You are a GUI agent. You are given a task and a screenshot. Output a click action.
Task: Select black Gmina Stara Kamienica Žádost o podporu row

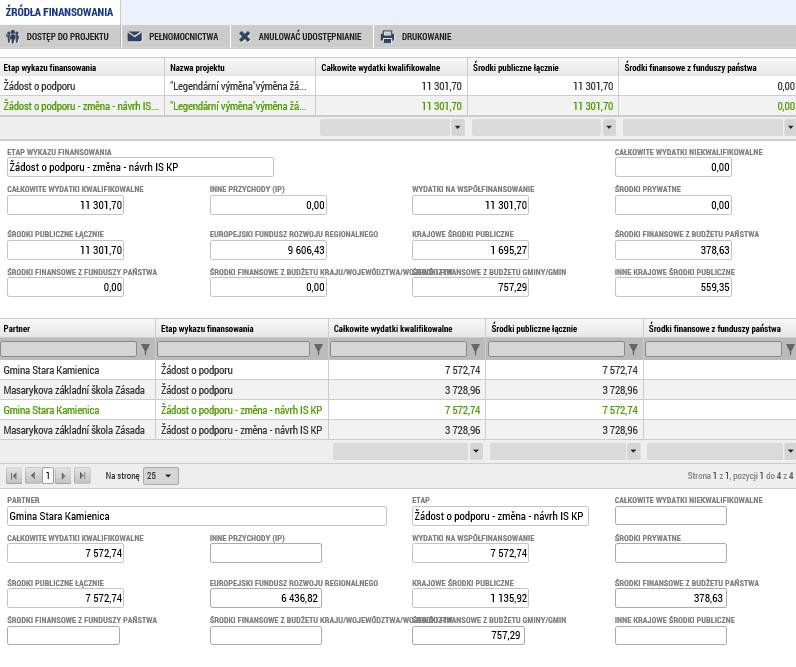[x=398, y=370]
